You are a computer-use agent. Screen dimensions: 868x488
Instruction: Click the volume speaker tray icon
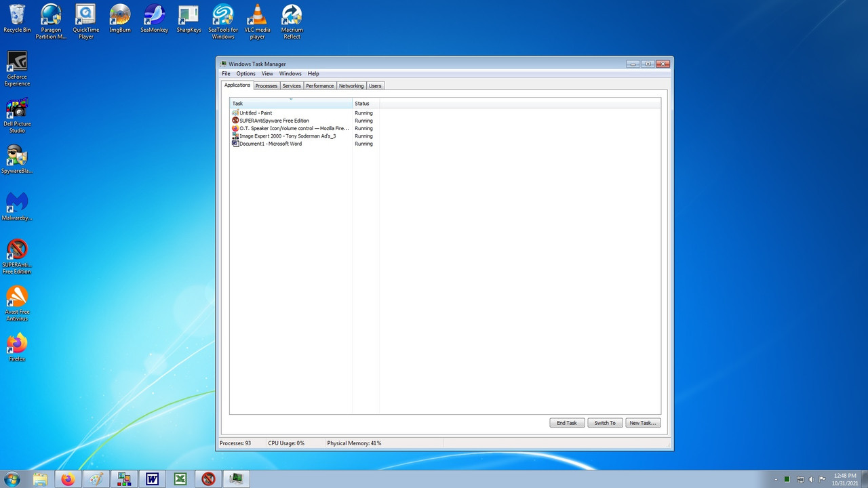tap(812, 479)
